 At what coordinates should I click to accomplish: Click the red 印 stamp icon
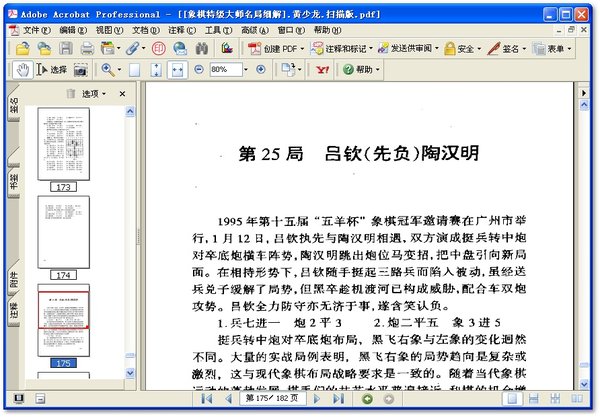[158, 49]
